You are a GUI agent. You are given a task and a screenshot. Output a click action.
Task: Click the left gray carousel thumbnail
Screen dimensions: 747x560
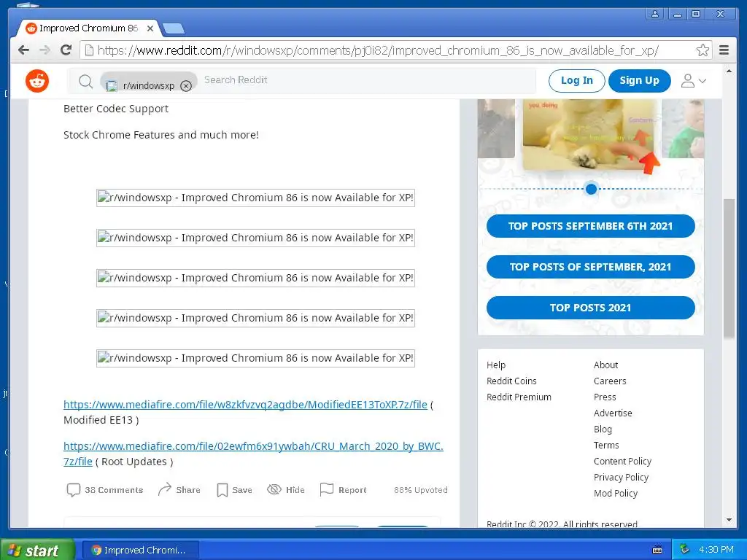pos(496,128)
